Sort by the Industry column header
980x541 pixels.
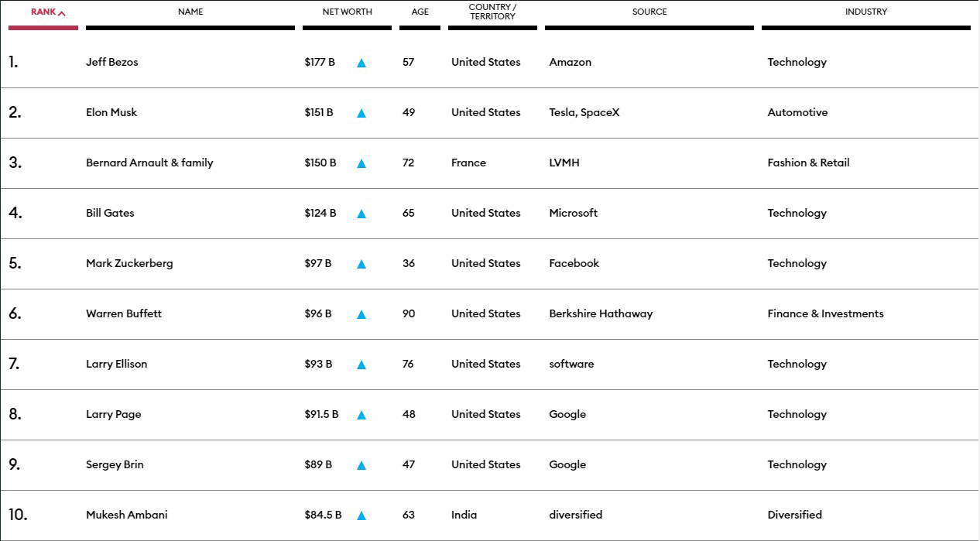[x=865, y=12]
